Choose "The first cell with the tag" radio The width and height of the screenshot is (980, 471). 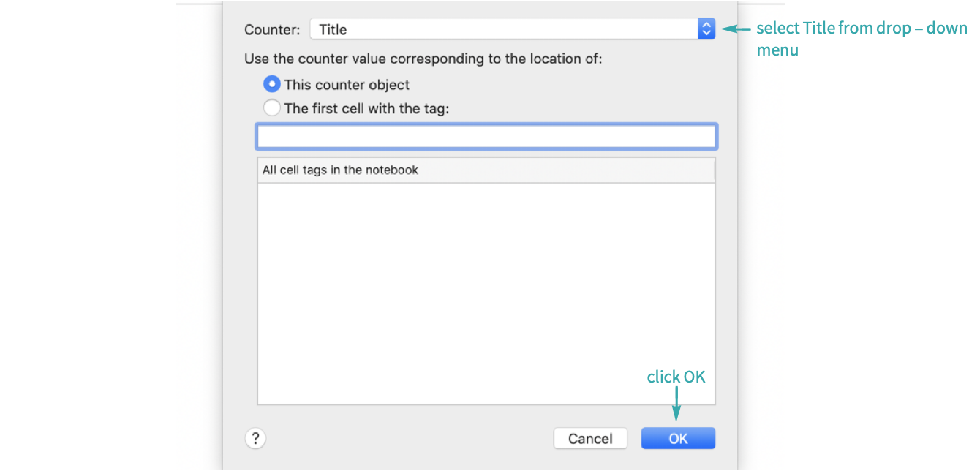click(271, 108)
